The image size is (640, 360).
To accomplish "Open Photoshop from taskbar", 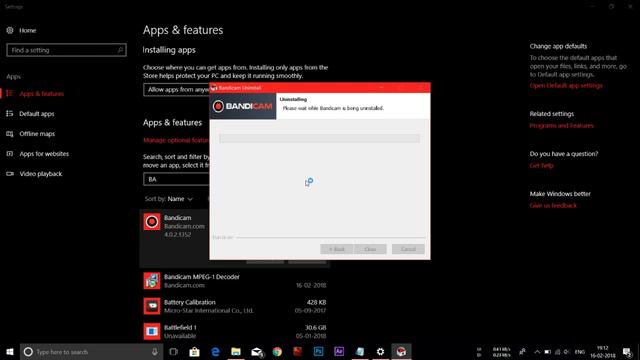I will pos(318,351).
